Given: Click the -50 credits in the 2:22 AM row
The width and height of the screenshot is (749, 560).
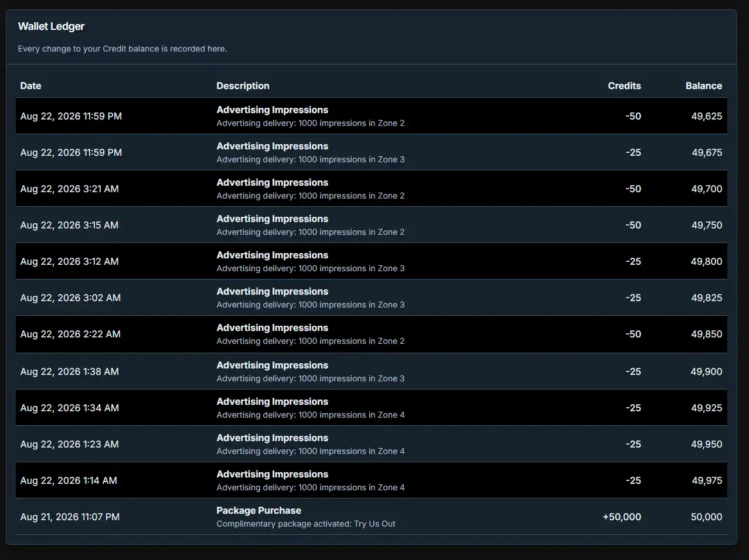Looking at the screenshot, I should tap(633, 334).
